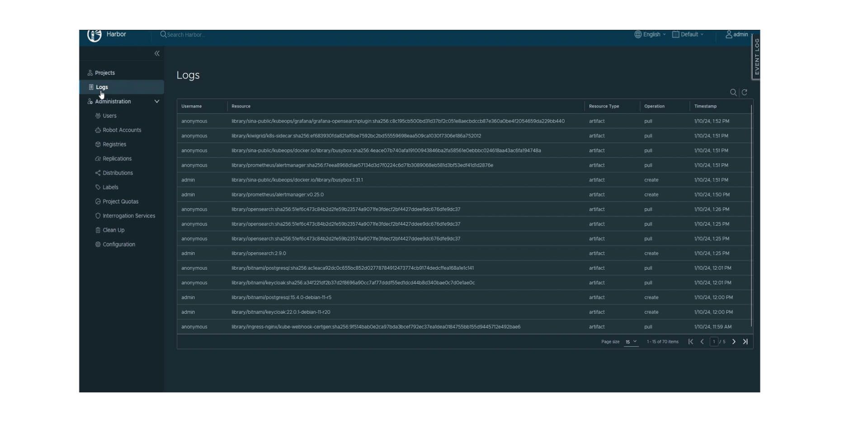
Task: Collapse the Administration section
Action: (157, 102)
